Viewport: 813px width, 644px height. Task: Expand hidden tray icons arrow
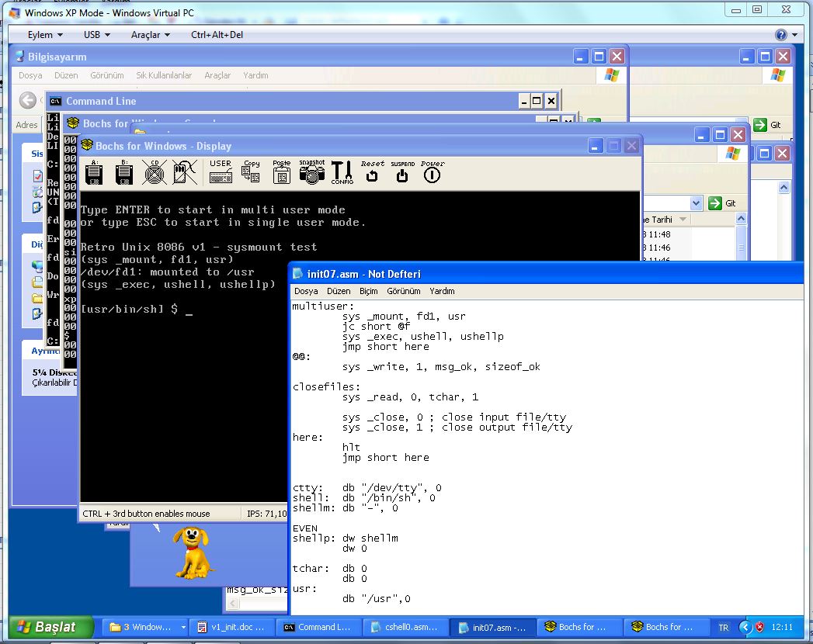click(745, 627)
